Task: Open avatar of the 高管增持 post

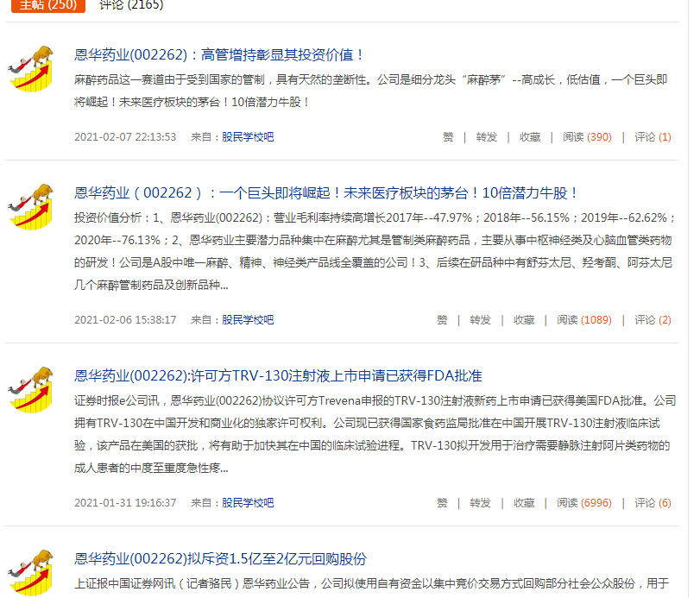Action: [x=31, y=68]
